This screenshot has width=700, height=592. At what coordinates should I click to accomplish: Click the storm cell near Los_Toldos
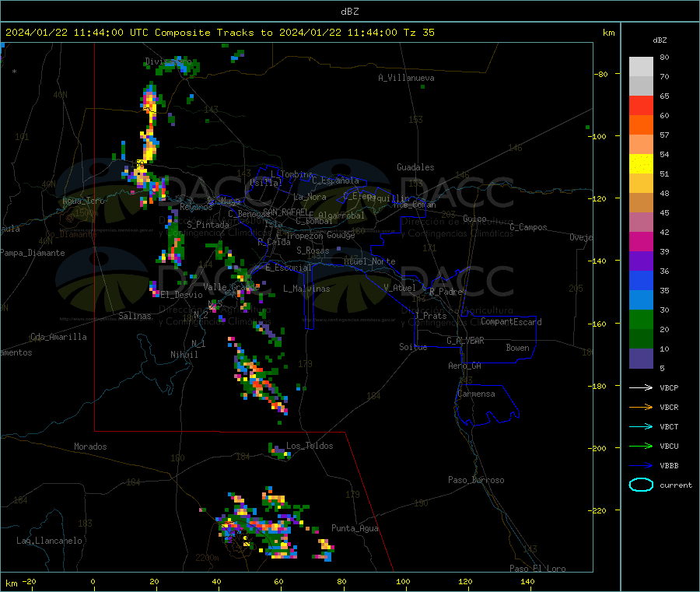click(x=279, y=451)
